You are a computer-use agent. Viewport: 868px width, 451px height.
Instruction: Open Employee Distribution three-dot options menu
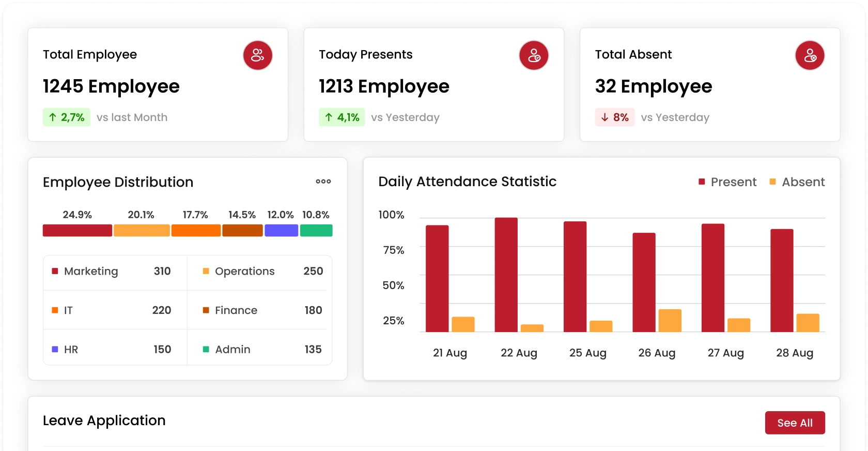click(323, 182)
